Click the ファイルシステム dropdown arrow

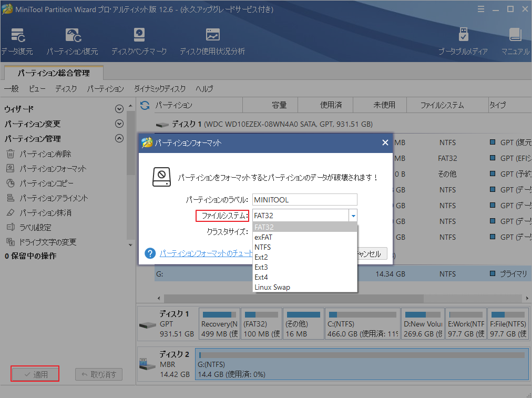tap(353, 216)
